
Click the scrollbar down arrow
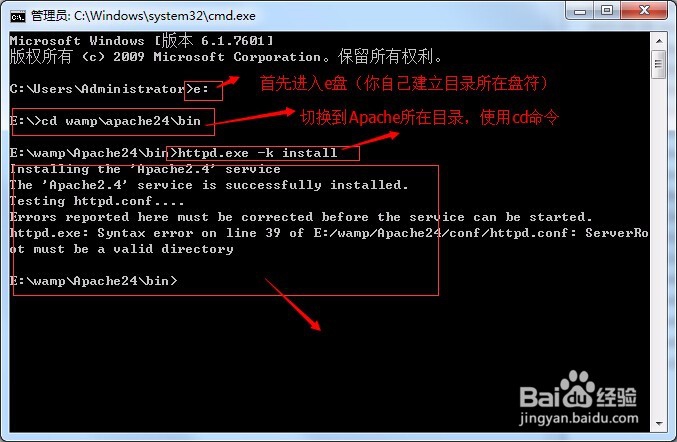coord(659,423)
